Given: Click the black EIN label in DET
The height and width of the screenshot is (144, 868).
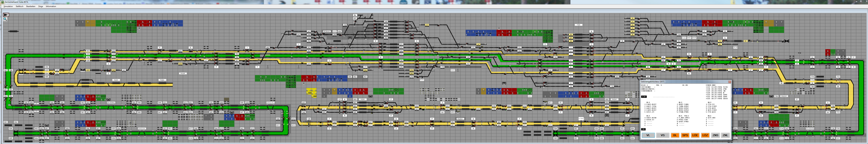Looking at the screenshot, I should (x=644, y=97).
